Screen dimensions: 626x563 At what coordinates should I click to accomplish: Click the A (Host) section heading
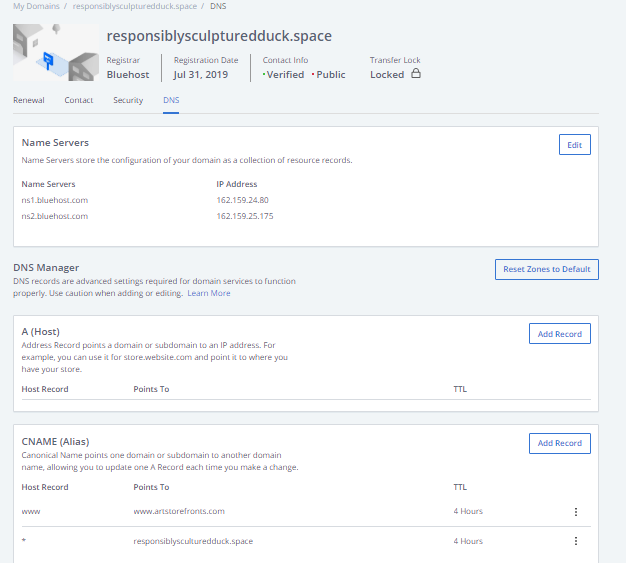point(40,331)
